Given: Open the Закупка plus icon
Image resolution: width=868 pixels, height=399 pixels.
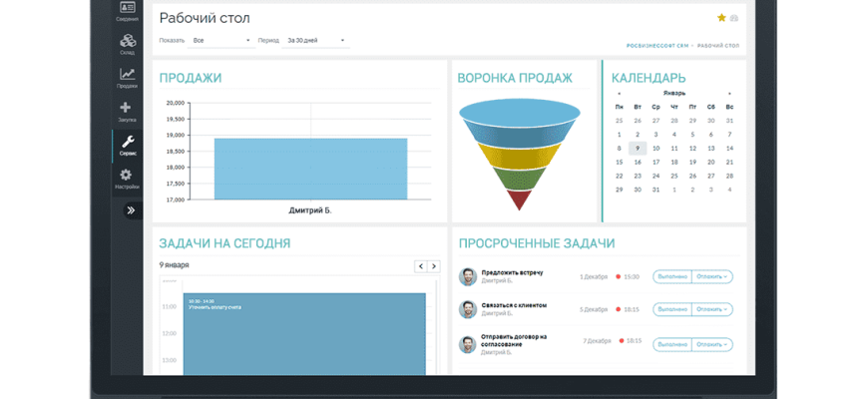Looking at the screenshot, I should 127,112.
